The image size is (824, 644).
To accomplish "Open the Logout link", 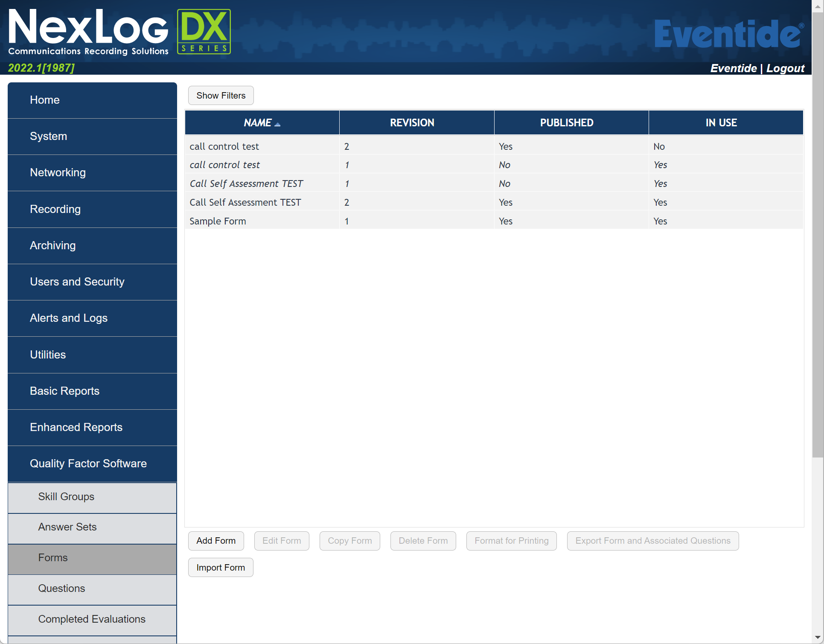I will coord(786,68).
